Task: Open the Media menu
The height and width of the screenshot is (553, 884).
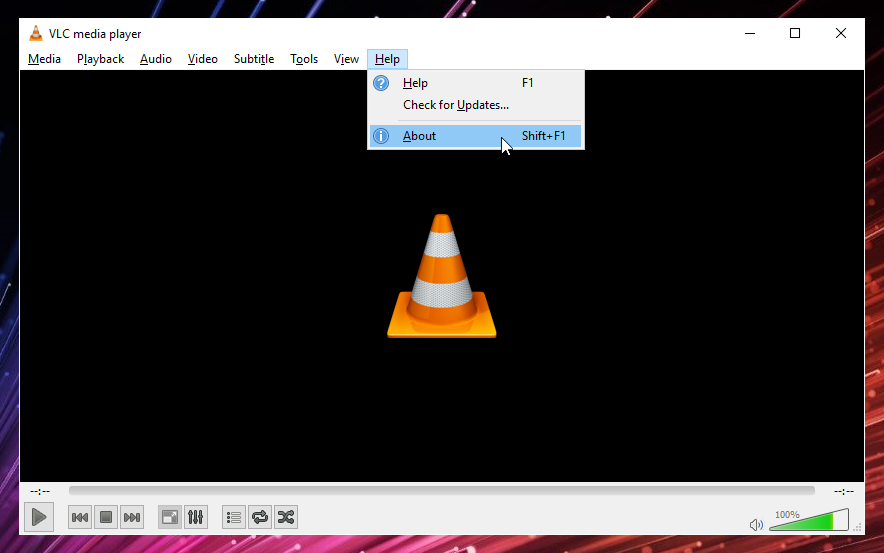Action: coord(45,59)
